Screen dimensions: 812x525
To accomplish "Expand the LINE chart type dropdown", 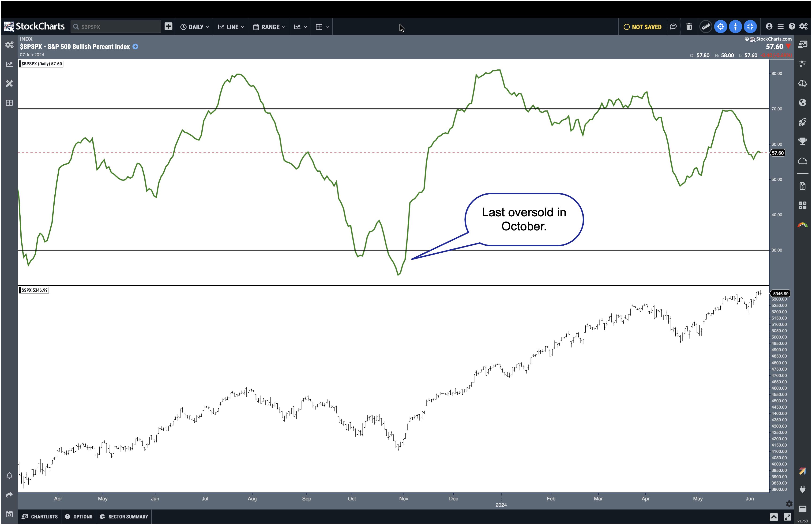I will (x=231, y=27).
